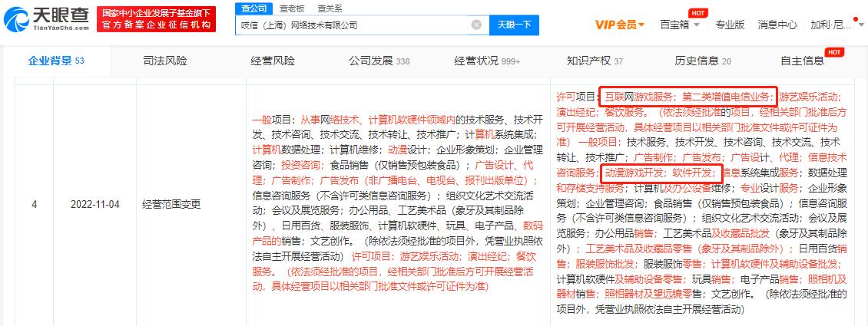This screenshot has height=326, width=868.
Task: Select the 查关系 search tab
Action: coord(330,8)
